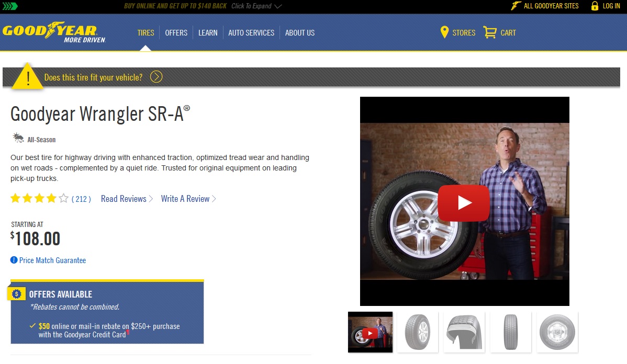
Task: Click the dollar badge on Offers Available
Action: coord(16,294)
